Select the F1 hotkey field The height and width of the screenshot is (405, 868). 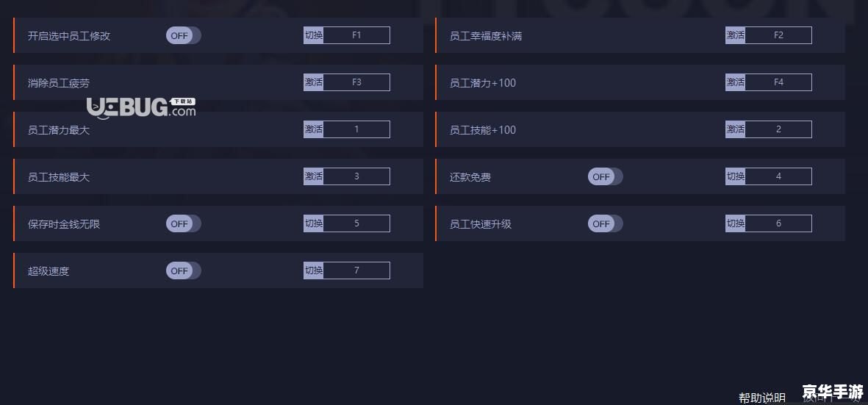click(x=356, y=35)
